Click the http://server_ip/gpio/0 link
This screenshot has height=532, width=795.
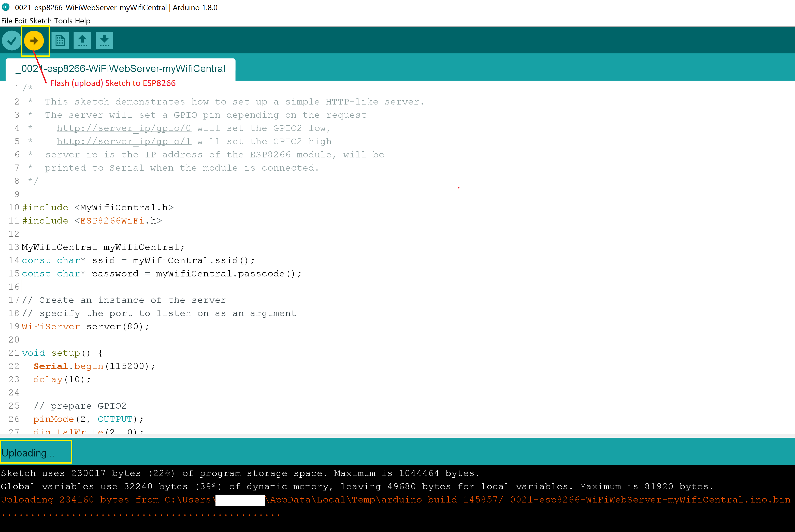pyautogui.click(x=124, y=128)
